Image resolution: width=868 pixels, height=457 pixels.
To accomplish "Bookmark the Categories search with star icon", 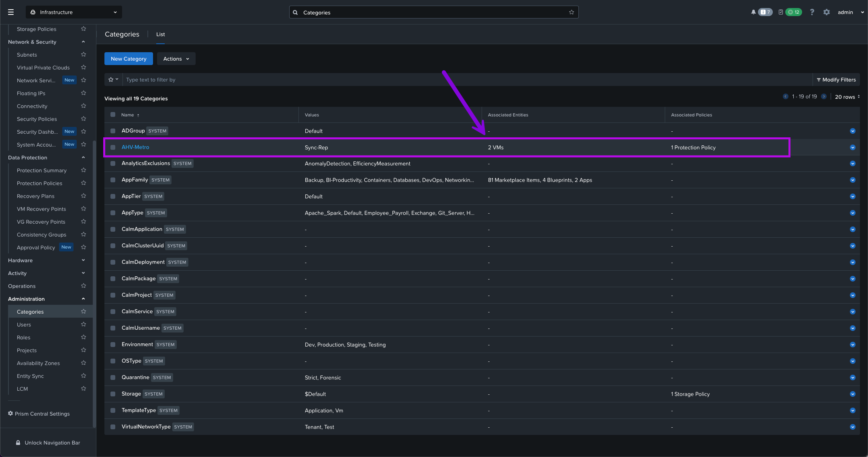I will pyautogui.click(x=571, y=12).
